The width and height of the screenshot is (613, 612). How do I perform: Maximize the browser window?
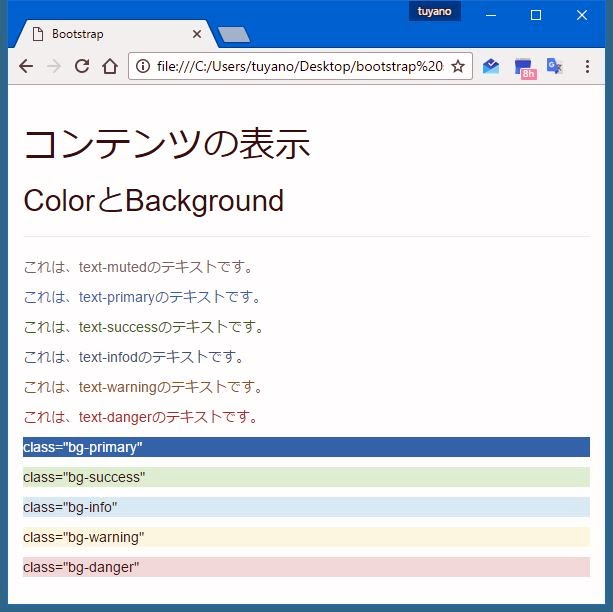coord(536,15)
